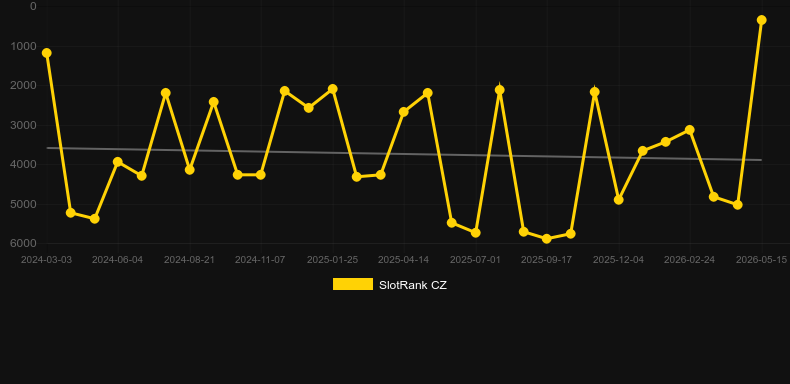Select the data point above 2024-08-21
The width and height of the screenshot is (790, 384).
(x=189, y=170)
